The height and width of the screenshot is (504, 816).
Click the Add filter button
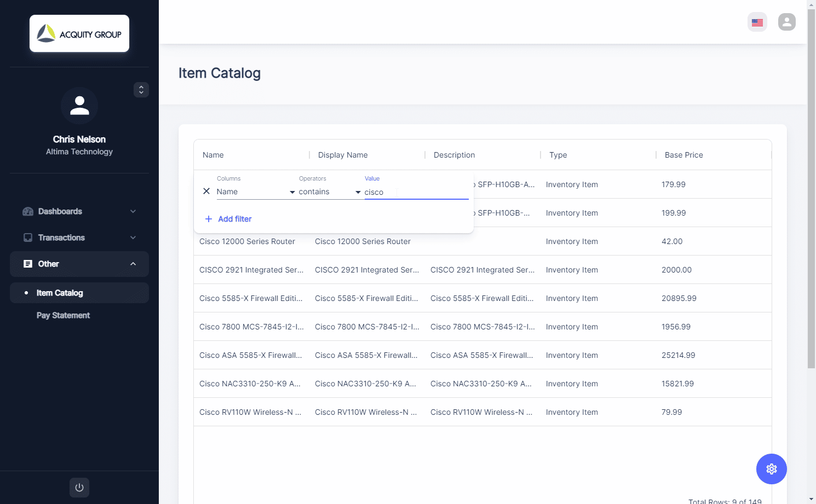[x=234, y=219]
